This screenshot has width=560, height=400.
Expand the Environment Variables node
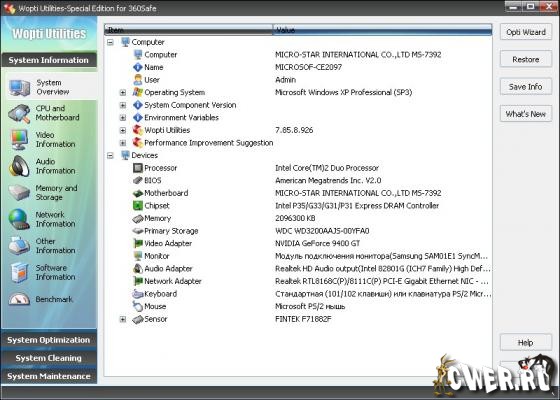122,118
